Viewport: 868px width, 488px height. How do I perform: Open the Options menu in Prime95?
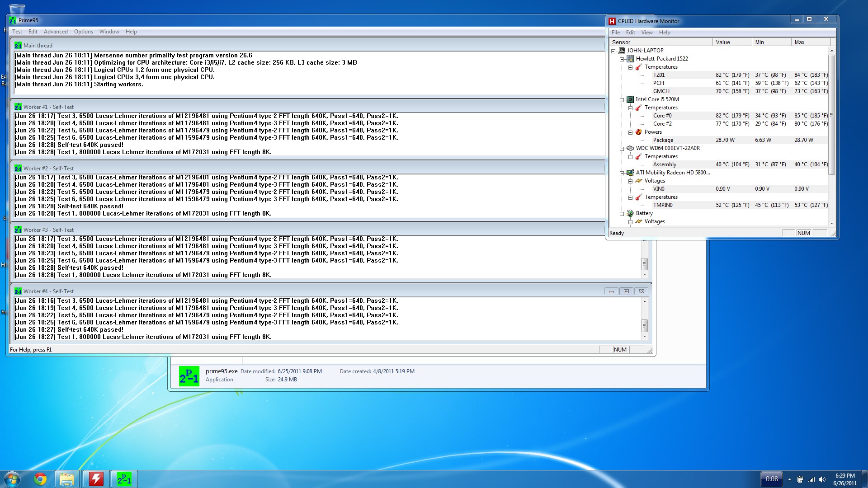[84, 32]
